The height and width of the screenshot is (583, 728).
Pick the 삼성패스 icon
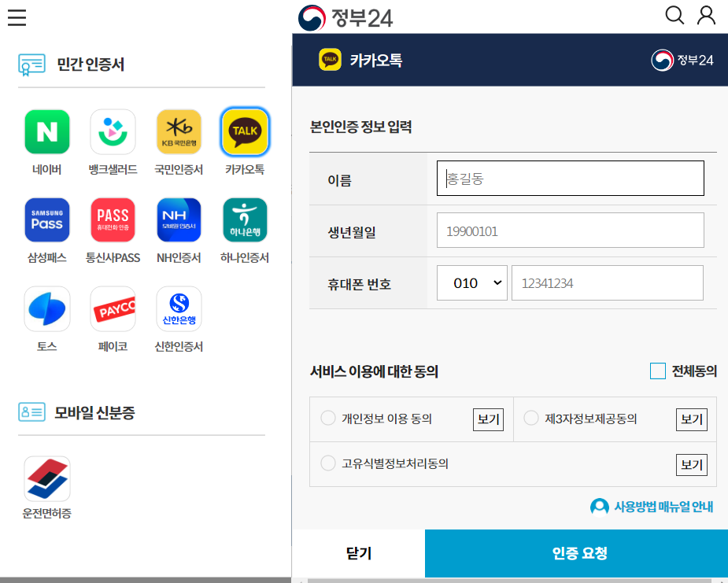[x=47, y=220]
